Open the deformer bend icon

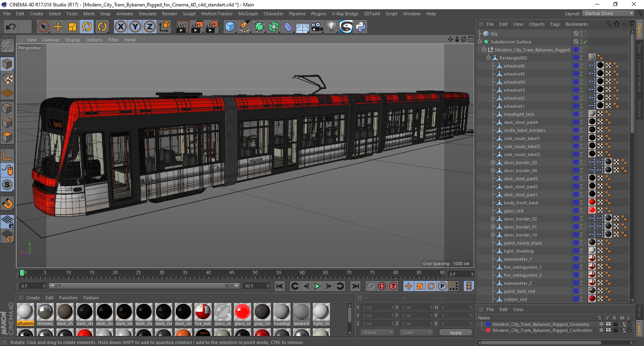click(x=288, y=27)
